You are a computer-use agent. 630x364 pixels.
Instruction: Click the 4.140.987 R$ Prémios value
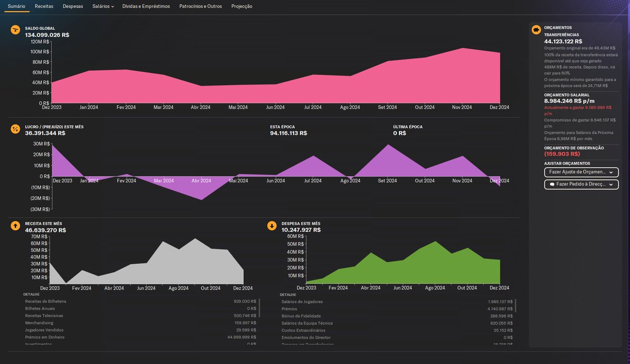point(501,309)
